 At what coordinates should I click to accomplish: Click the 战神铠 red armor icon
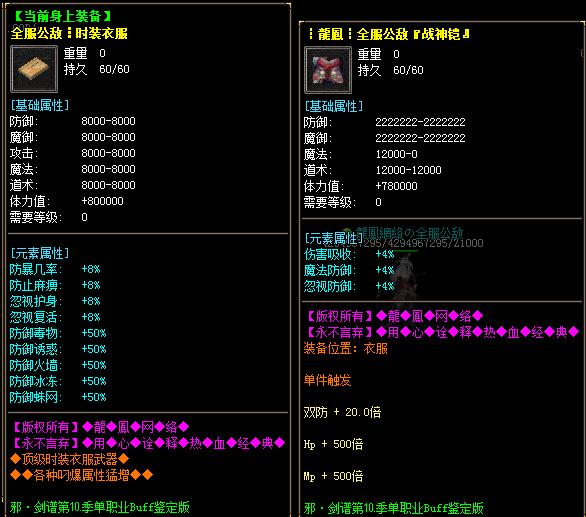click(328, 70)
